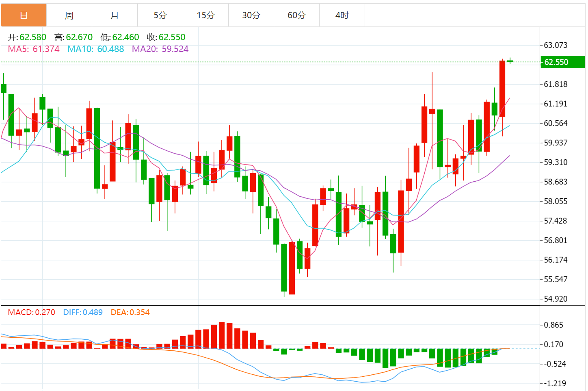
Task: Click the tallest red MACD histogram bar
Action: click(222, 335)
